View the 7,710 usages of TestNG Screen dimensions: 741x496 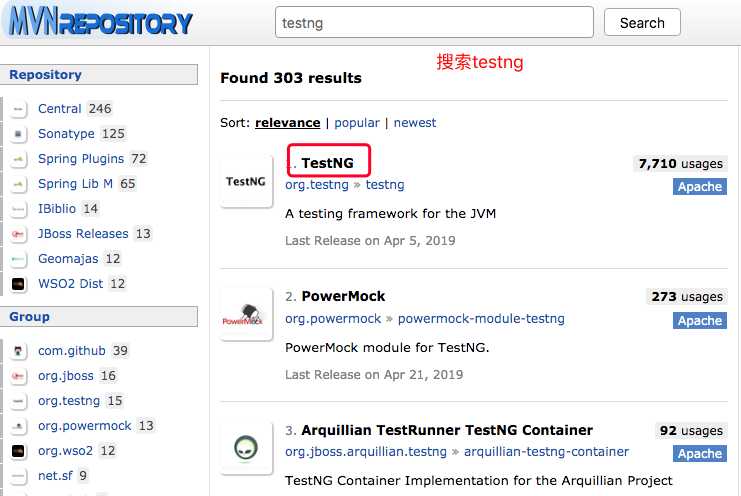click(x=681, y=164)
